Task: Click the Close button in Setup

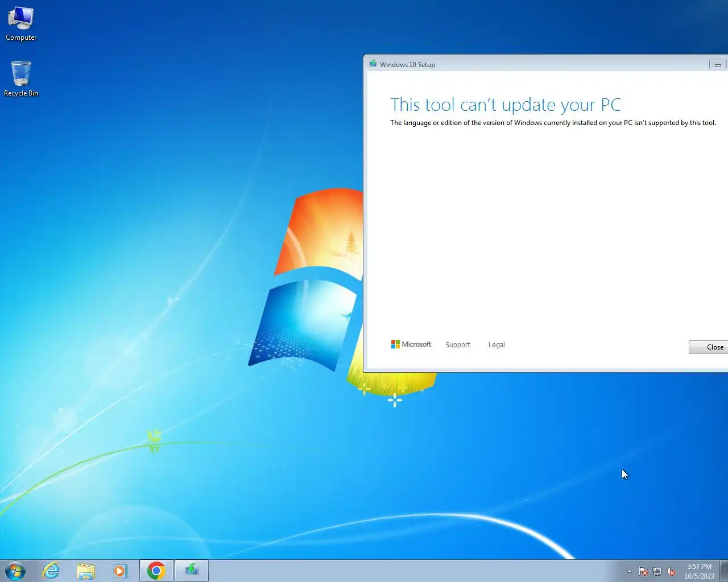Action: 709,347
